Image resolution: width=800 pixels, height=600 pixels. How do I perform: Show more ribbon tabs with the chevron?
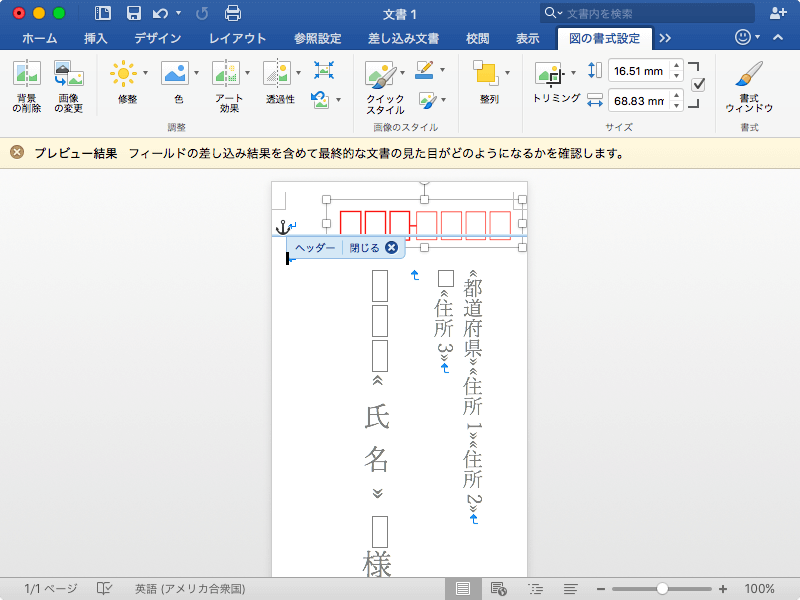(665, 38)
